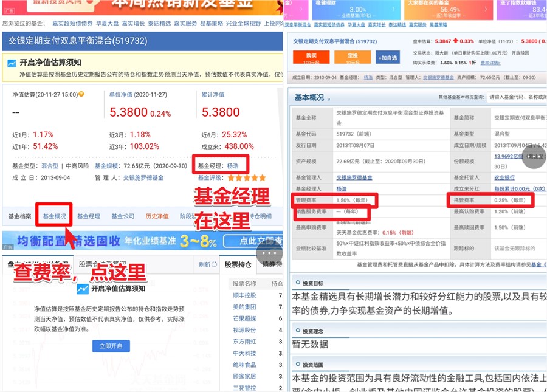The image size is (547, 392).
Task: Select the 基金档案 tab
Action: pos(19,216)
